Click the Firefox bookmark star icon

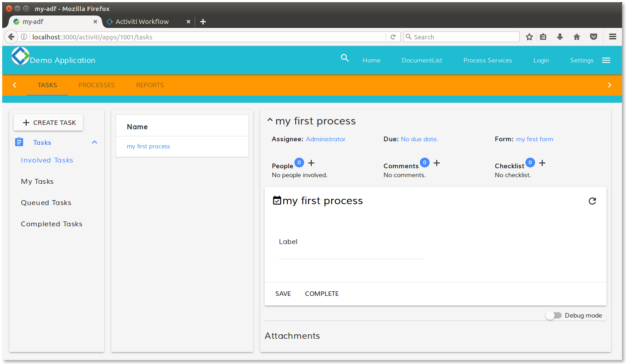pos(529,37)
